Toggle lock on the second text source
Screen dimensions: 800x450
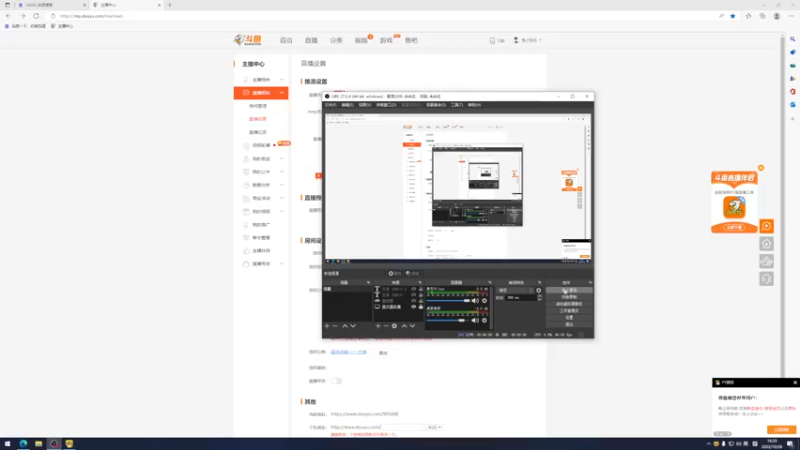click(421, 295)
